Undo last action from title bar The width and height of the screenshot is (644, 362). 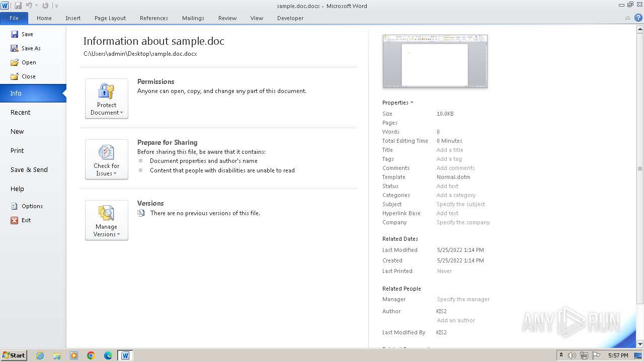tap(29, 6)
